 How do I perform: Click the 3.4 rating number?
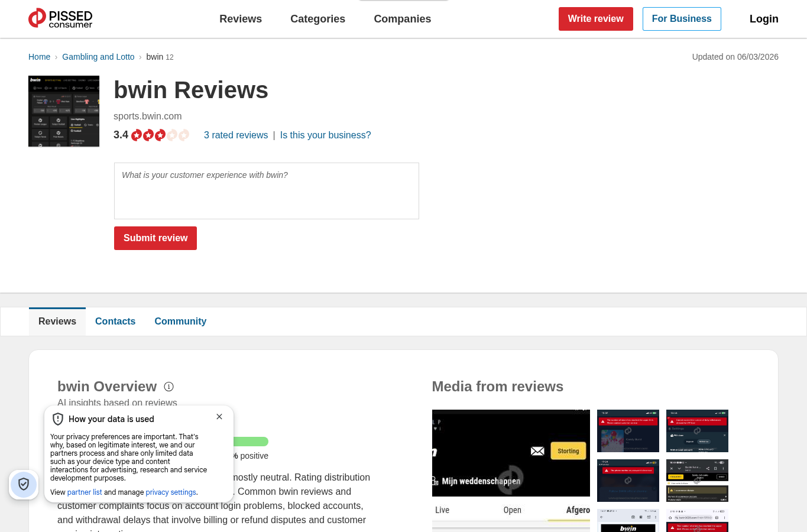tap(121, 135)
